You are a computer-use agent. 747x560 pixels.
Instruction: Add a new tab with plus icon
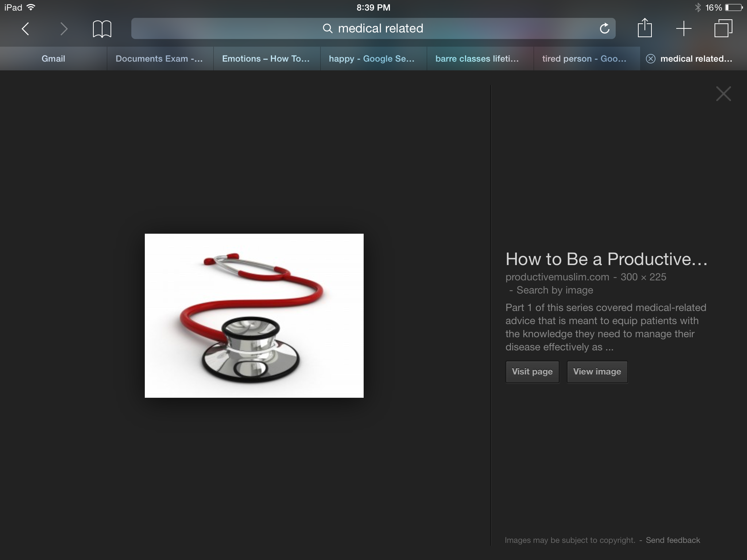(x=684, y=28)
